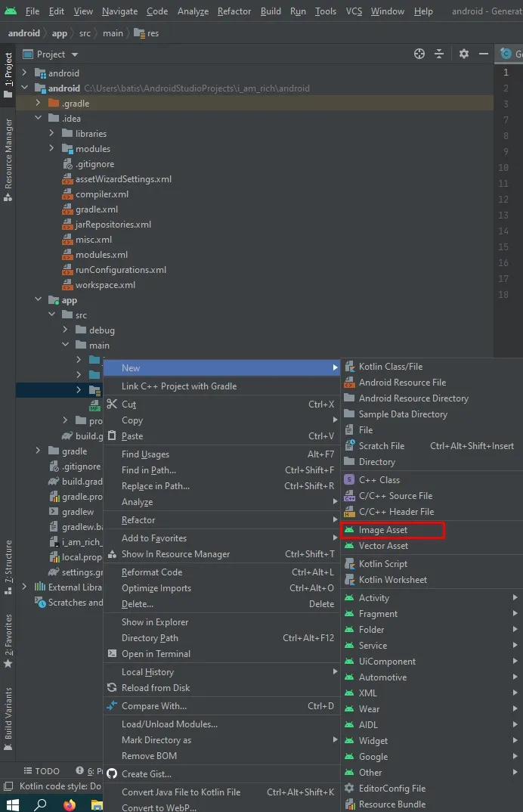
Task: Select Kotlin Script entry
Action: 432,564
